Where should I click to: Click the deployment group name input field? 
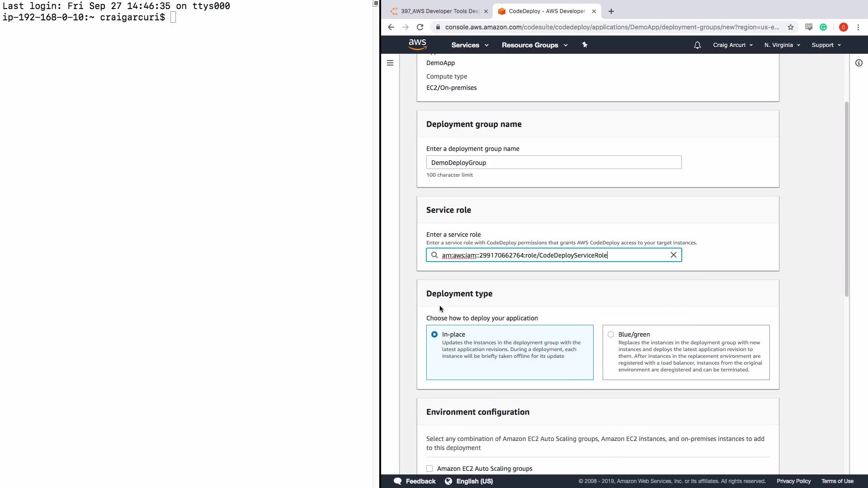(x=553, y=163)
